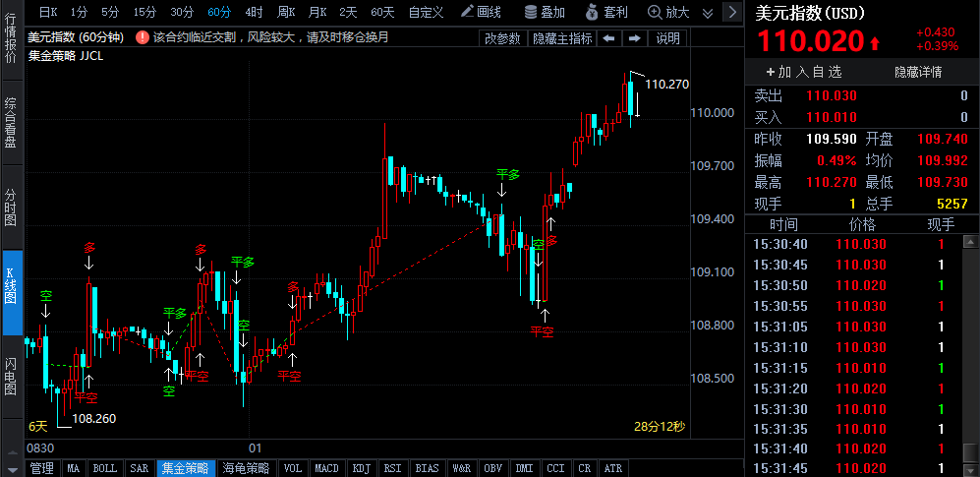This screenshot has height=477, width=980.
Task: Open the 套利 arbitrage tool
Action: (x=605, y=11)
